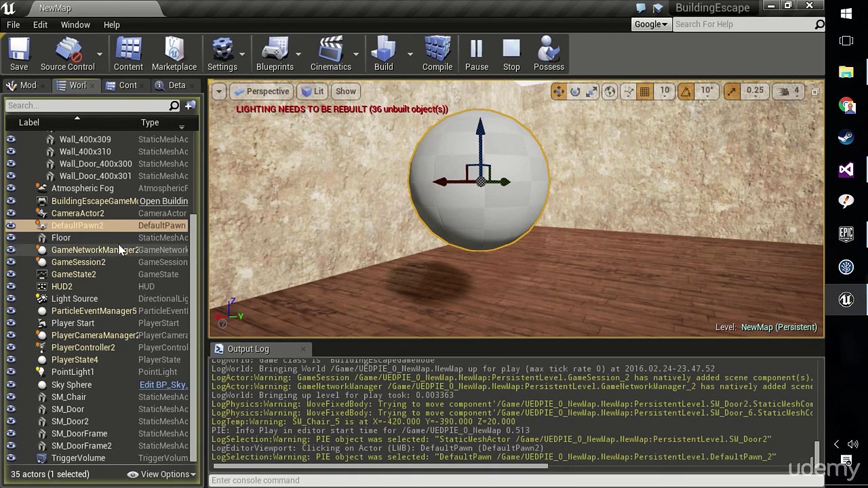The image size is (868, 488).
Task: Select Player Start in outliner
Action: [73, 323]
